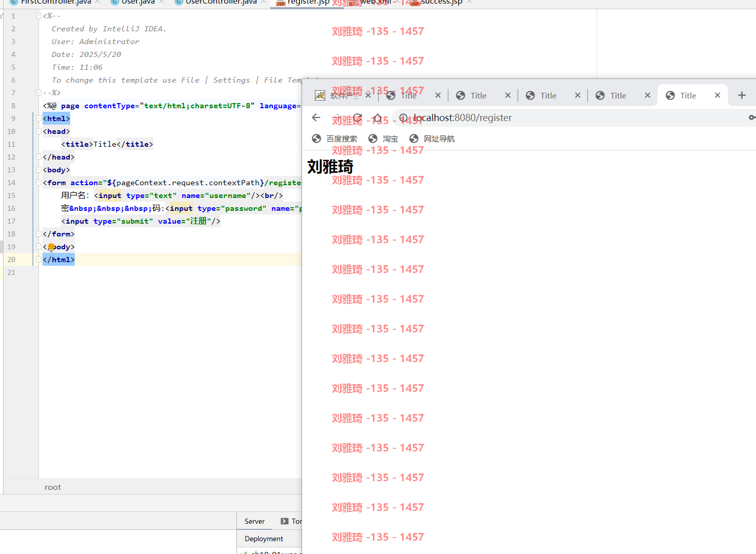This screenshot has height=554, width=756.
Task: Click line number 21 in the gutter
Action: (x=11, y=272)
